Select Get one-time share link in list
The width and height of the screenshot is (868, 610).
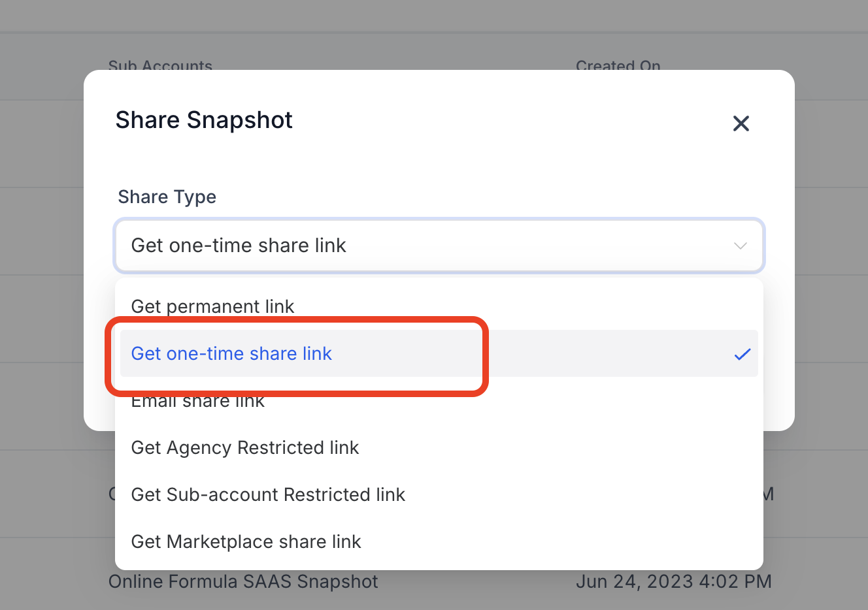coord(231,353)
